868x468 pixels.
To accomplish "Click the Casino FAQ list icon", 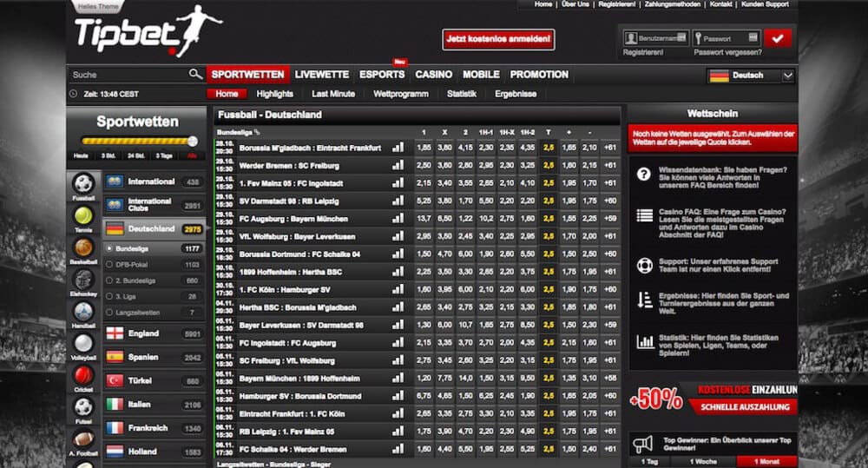I will [x=644, y=215].
